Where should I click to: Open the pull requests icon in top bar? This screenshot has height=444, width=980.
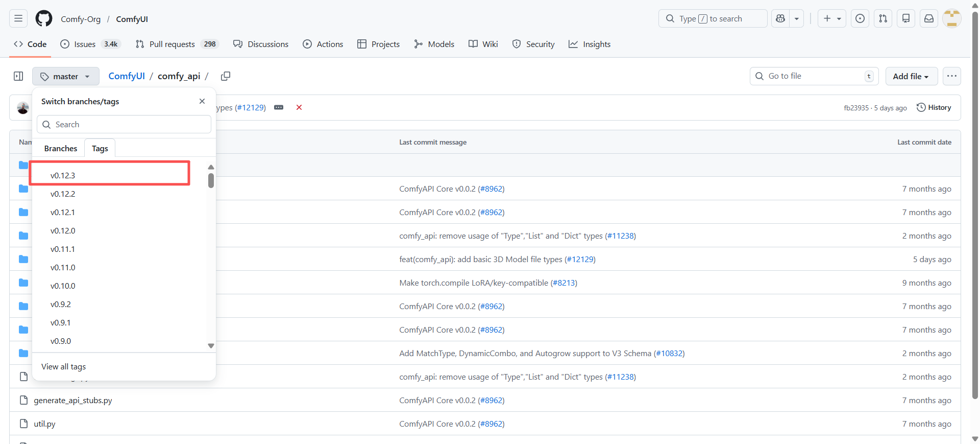coord(883,19)
